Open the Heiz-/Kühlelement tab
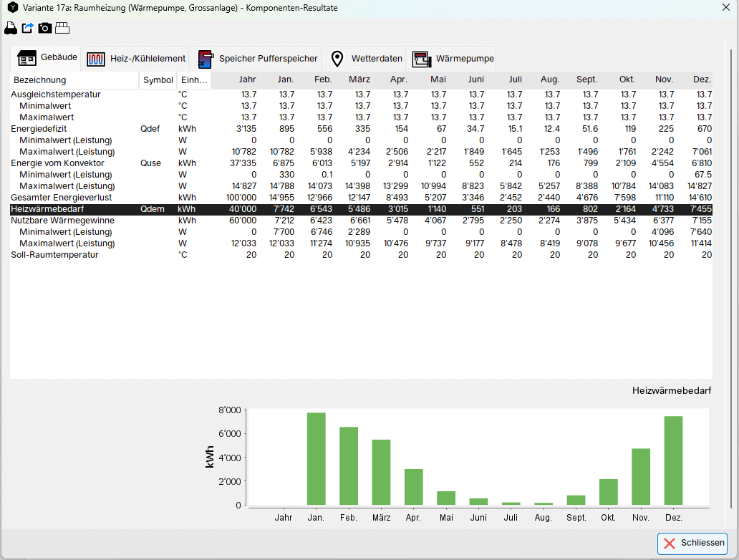 point(136,59)
